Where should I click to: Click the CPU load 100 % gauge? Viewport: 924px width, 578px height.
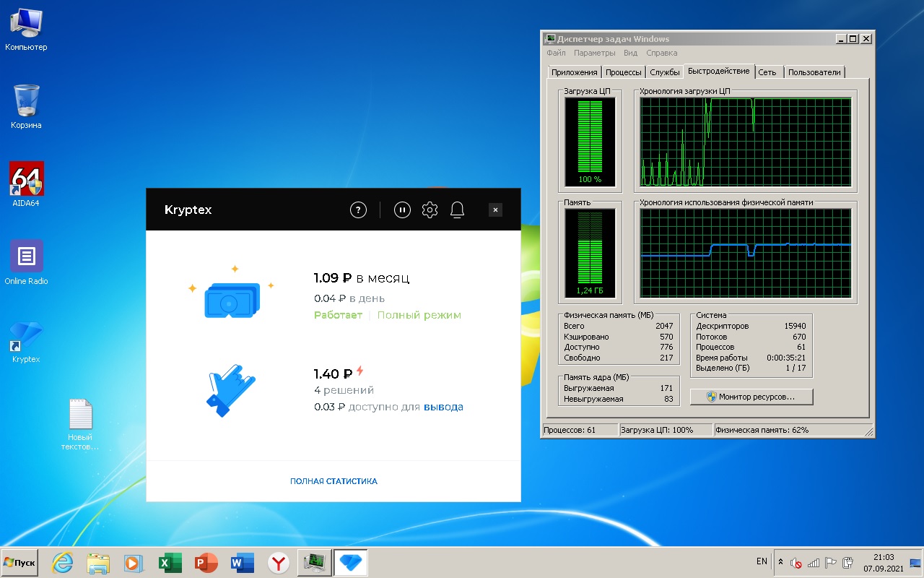[x=590, y=142]
